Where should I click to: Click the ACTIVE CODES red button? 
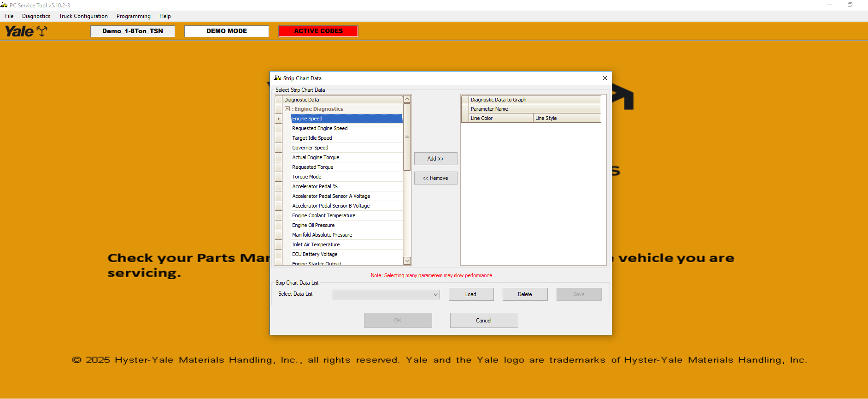click(318, 31)
